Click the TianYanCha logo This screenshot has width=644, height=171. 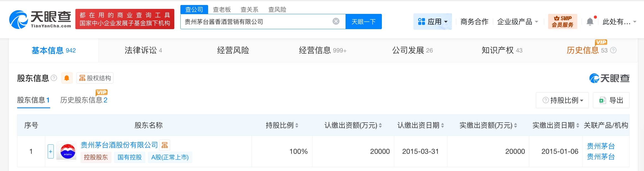pos(40,19)
